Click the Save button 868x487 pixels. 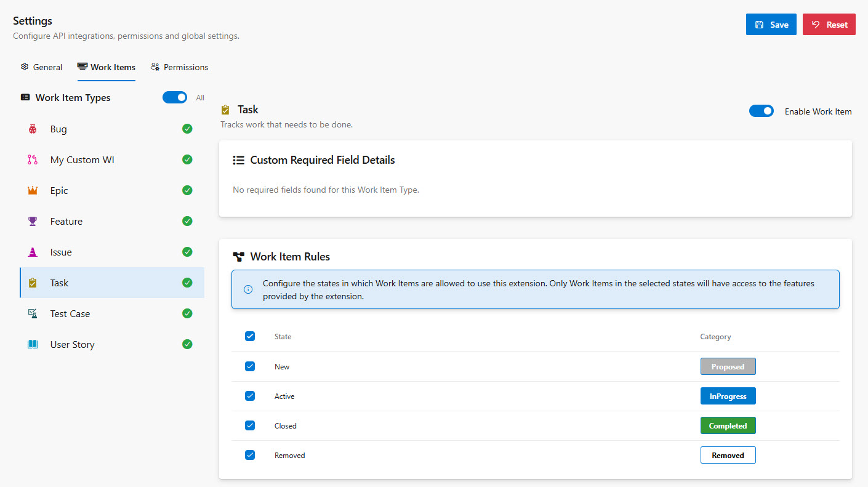click(771, 25)
